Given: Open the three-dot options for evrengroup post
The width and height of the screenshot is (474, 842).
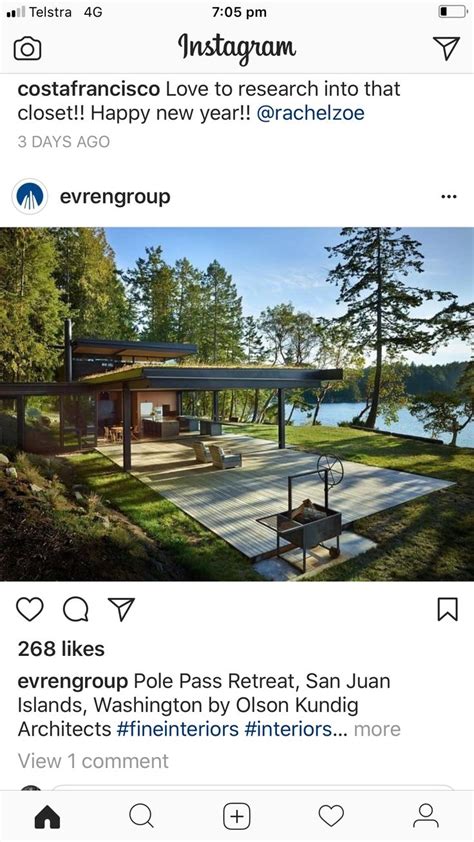Looking at the screenshot, I should (x=449, y=197).
